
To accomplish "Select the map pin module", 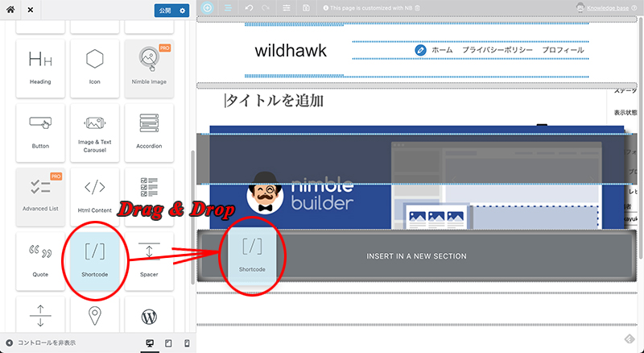I will tap(95, 317).
